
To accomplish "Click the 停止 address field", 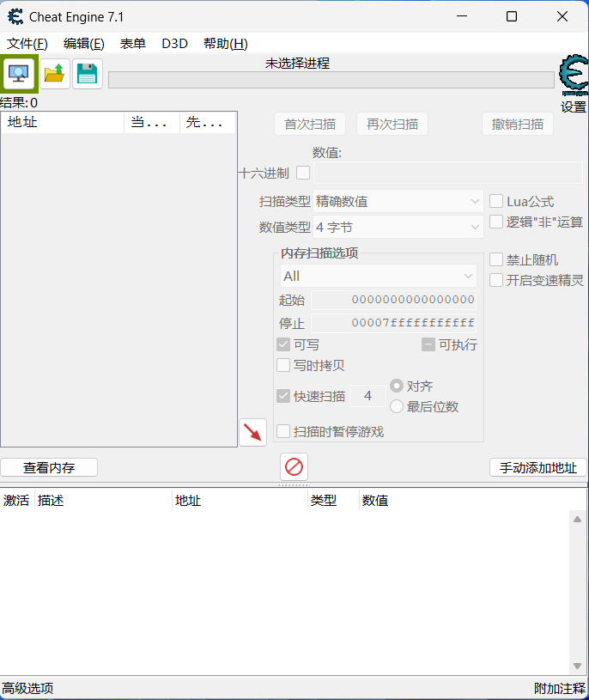I will (393, 323).
